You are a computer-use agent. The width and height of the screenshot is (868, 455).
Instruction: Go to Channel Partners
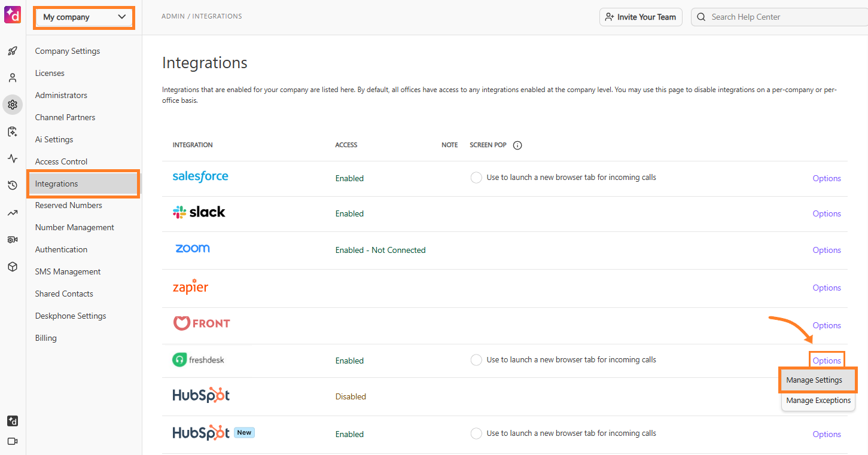(65, 117)
